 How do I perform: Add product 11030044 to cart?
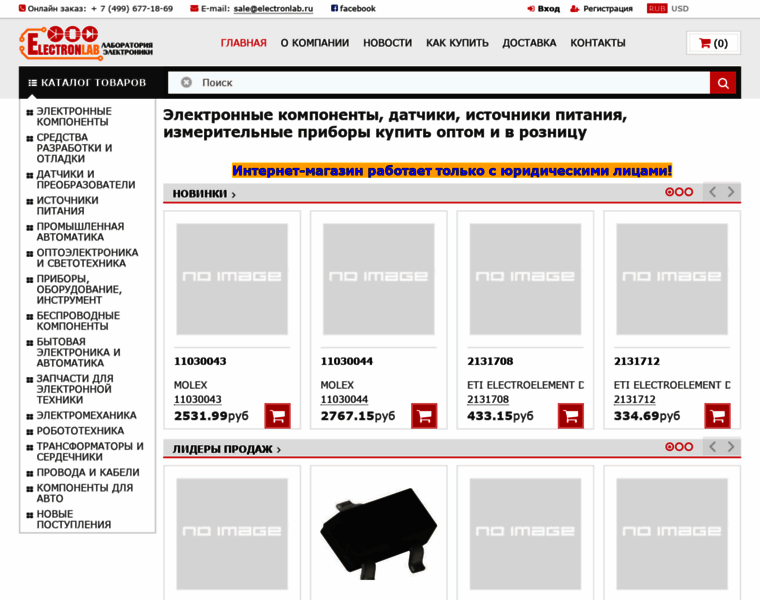point(424,416)
